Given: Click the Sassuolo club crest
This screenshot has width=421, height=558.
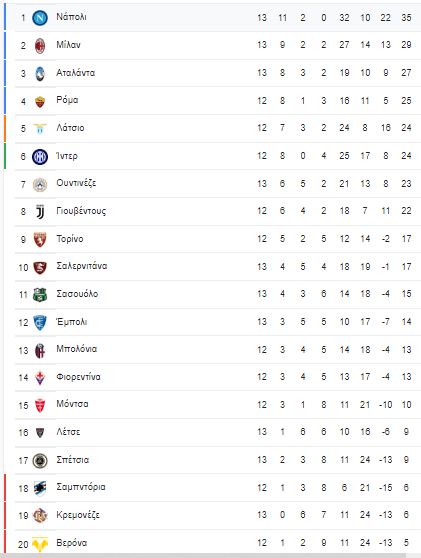Looking at the screenshot, I should click(40, 295).
